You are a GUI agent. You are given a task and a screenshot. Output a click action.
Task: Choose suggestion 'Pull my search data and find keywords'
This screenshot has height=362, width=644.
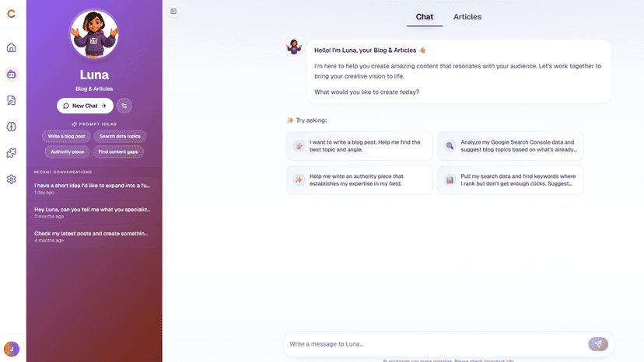tap(510, 179)
